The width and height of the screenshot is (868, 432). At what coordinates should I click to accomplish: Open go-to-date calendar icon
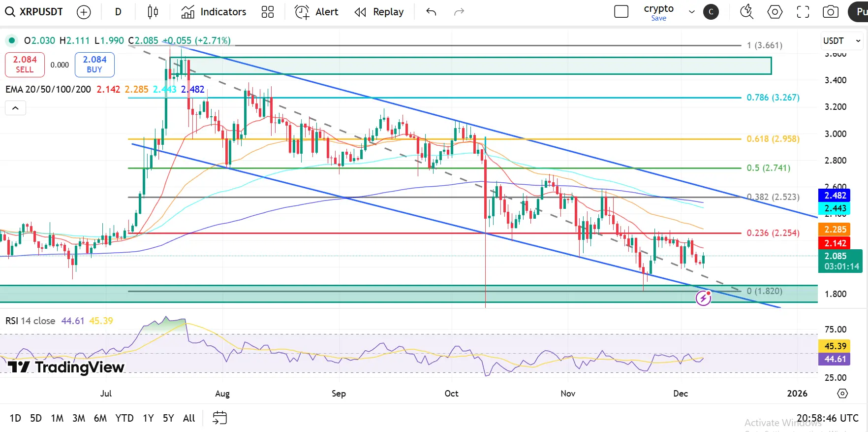(x=219, y=418)
